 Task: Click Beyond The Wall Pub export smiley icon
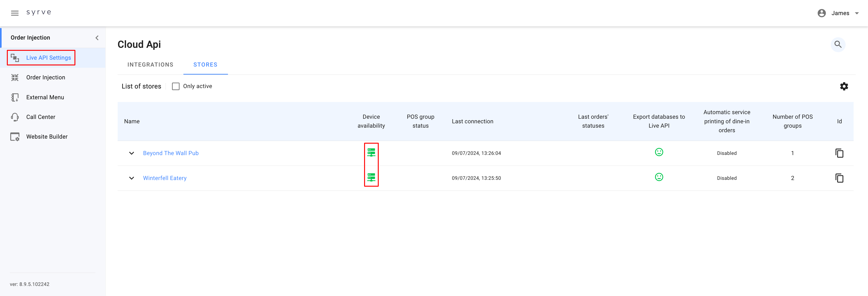(x=659, y=152)
